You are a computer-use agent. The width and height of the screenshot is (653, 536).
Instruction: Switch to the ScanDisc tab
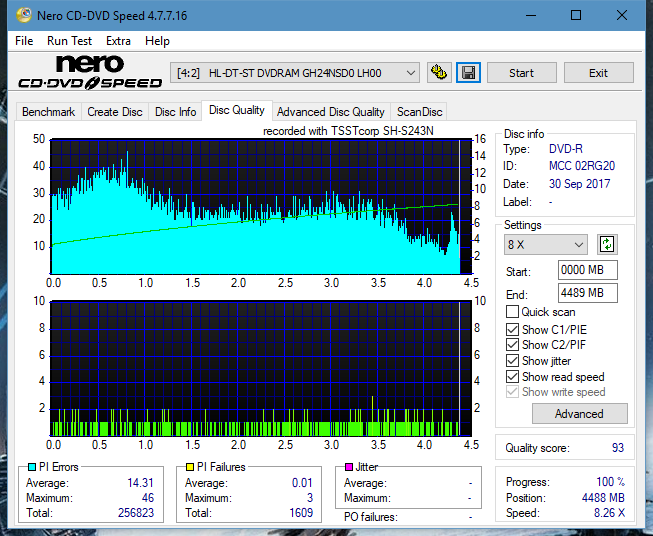point(419,112)
